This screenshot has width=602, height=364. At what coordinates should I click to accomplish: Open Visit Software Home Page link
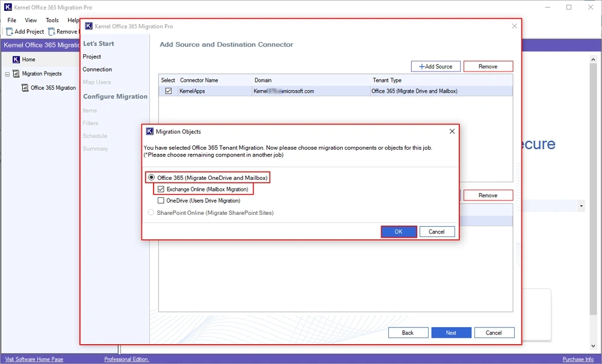click(33, 359)
